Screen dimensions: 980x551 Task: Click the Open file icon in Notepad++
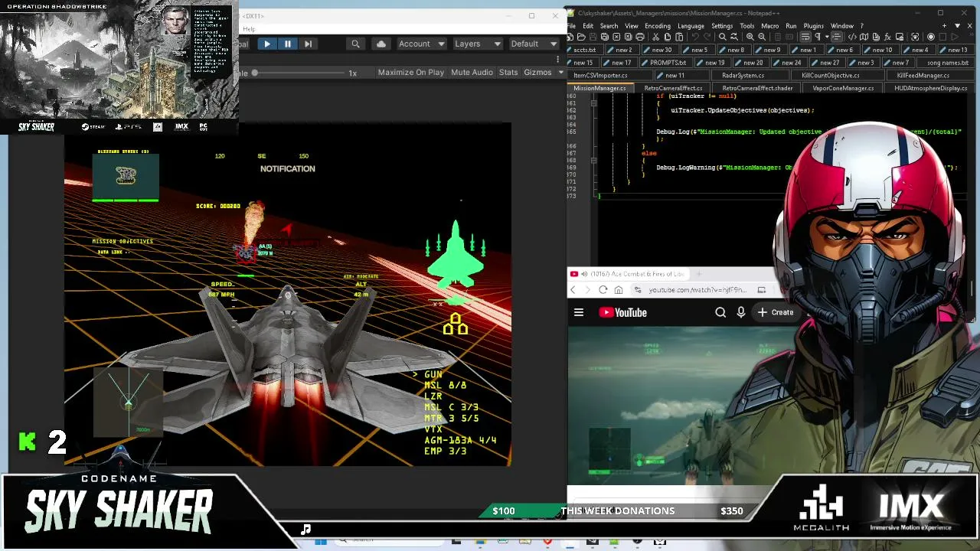tap(581, 37)
